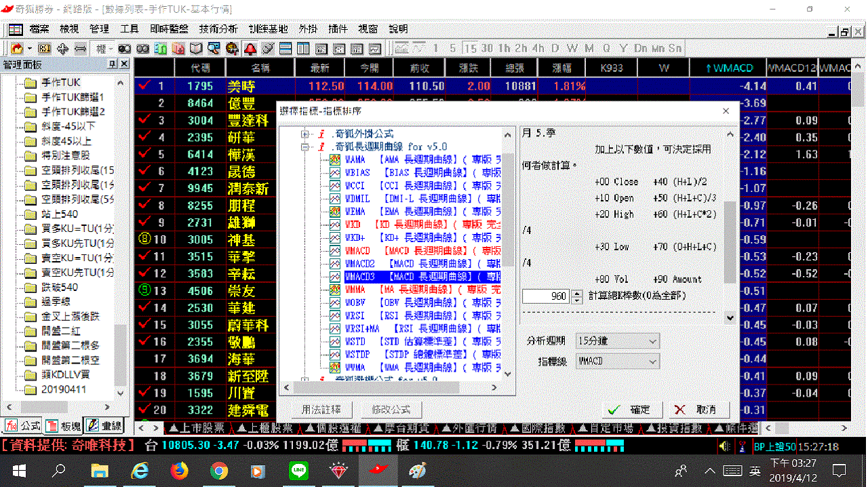
Task: Click the indicator tree vertical scrollbar thumb
Action: click(507, 211)
